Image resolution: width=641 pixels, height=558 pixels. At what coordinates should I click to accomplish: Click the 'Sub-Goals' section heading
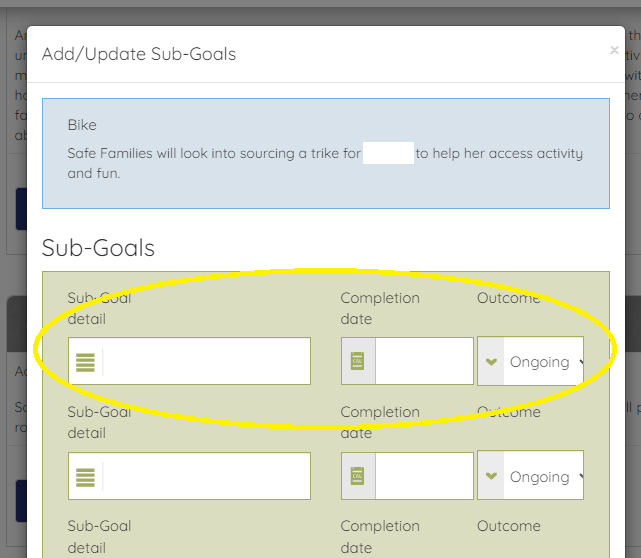tap(98, 247)
